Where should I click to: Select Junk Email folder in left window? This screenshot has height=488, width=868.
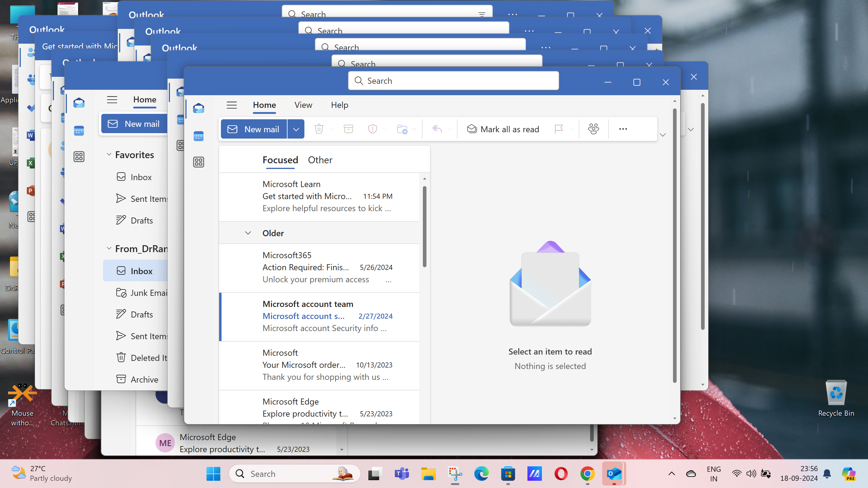135,293
